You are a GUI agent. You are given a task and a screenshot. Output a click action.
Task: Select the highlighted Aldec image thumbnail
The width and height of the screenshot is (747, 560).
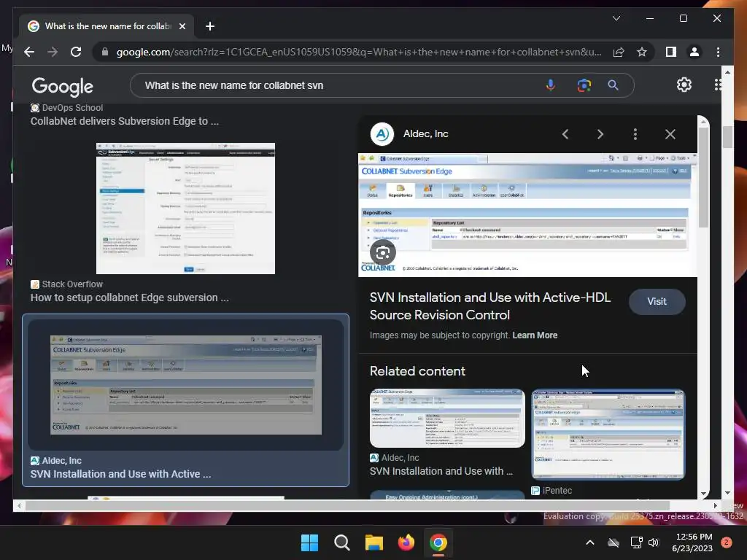tap(186, 385)
